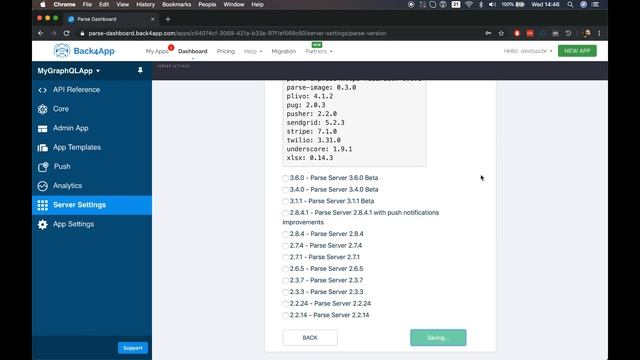Click the Saving... button
Image resolution: width=640 pixels, height=360 pixels.
[438, 338]
